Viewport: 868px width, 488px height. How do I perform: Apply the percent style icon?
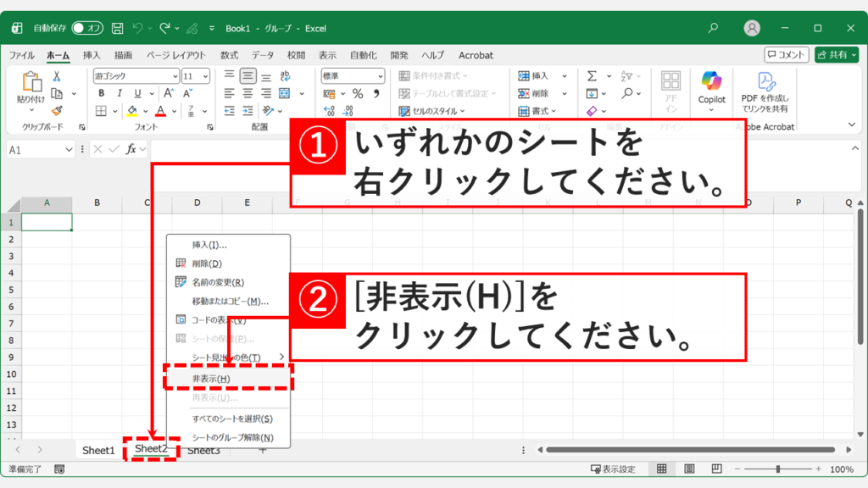click(357, 94)
